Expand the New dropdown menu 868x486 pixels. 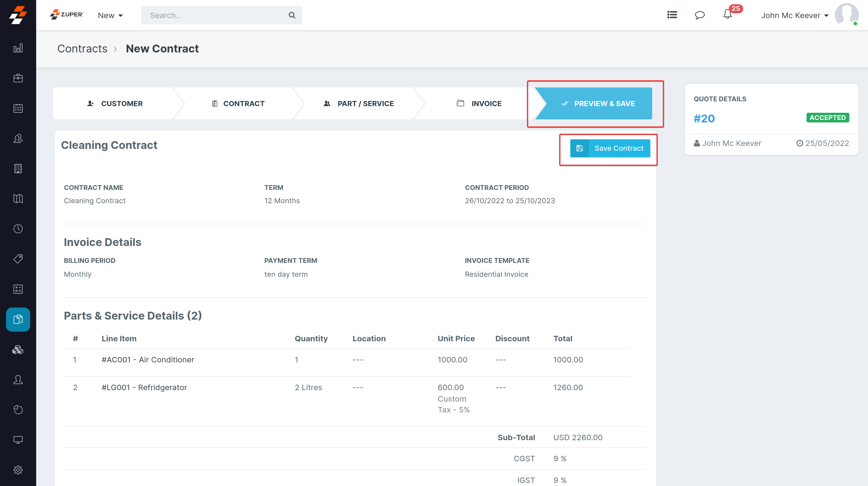pos(110,15)
